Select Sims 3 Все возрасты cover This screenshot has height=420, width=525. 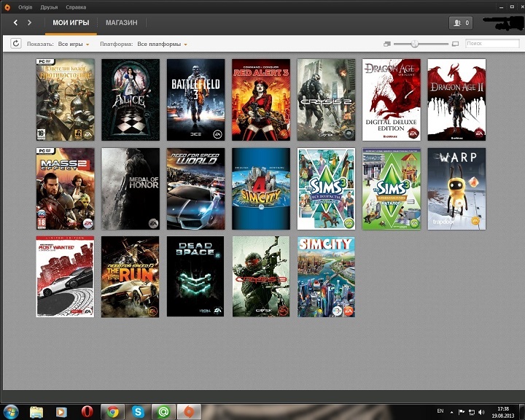point(327,189)
